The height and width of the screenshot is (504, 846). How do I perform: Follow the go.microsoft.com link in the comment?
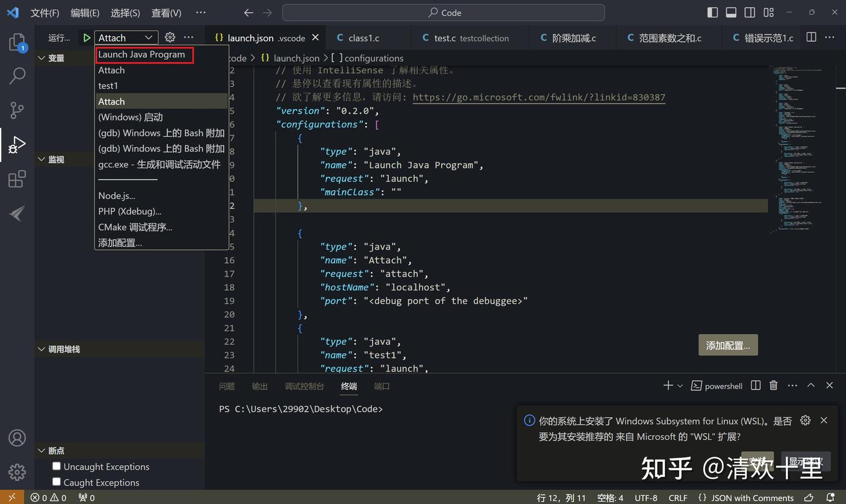click(x=539, y=97)
